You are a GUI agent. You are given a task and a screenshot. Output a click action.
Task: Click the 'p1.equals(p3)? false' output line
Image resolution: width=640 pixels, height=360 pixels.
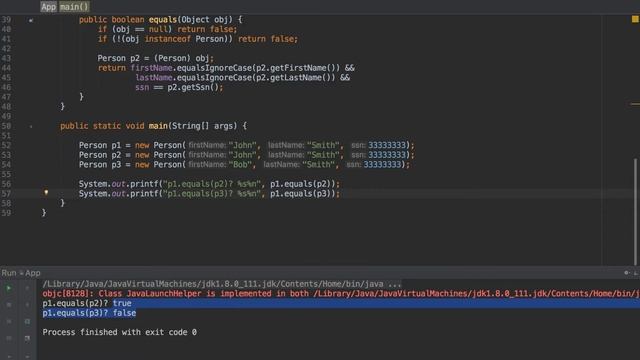coord(89,313)
